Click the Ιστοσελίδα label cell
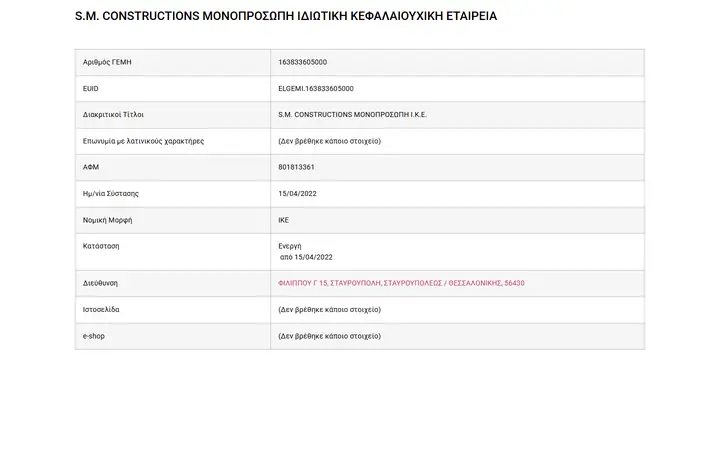 click(x=173, y=310)
